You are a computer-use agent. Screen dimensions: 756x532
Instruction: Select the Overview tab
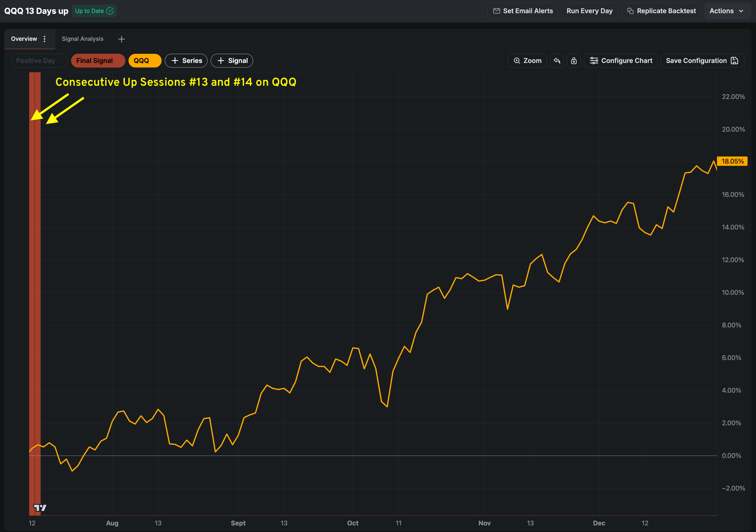24,39
